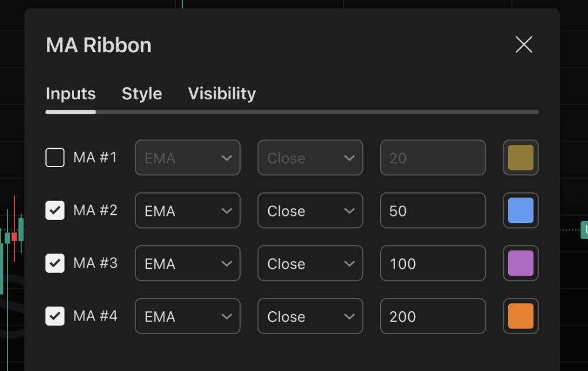Image resolution: width=588 pixels, height=371 pixels.
Task: Click the MA #4 length field showing 200
Action: click(x=432, y=316)
